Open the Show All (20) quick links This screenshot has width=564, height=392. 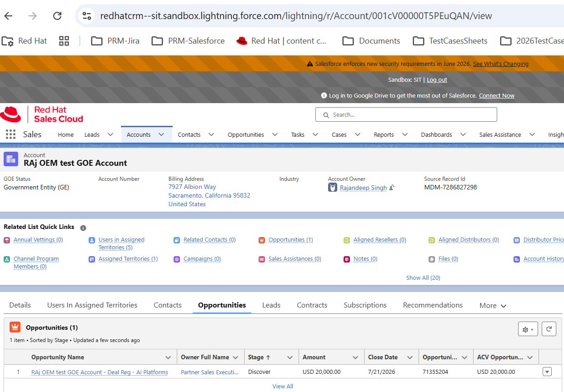pyautogui.click(x=423, y=278)
